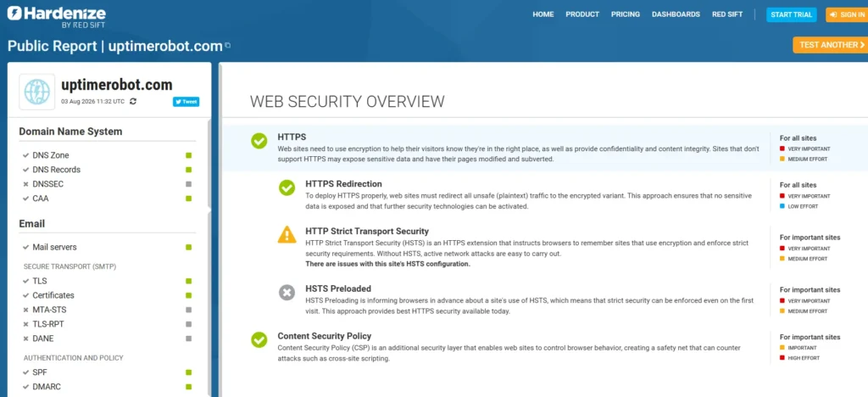Open the HOME menu item
Image resolution: width=868 pixels, height=397 pixels.
[x=543, y=14]
